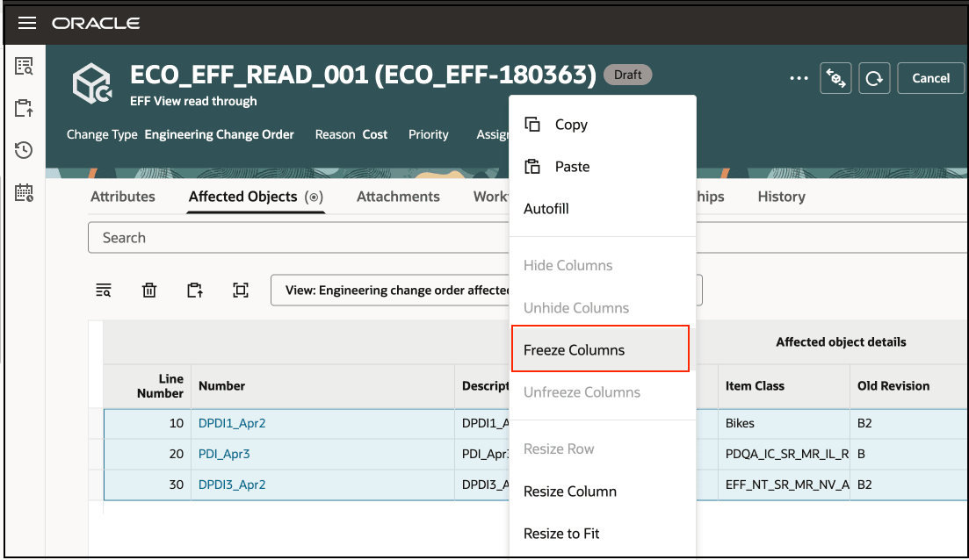
Task: Click the EFF_NT_SR_MR_NV_A item class cell
Action: pos(784,485)
